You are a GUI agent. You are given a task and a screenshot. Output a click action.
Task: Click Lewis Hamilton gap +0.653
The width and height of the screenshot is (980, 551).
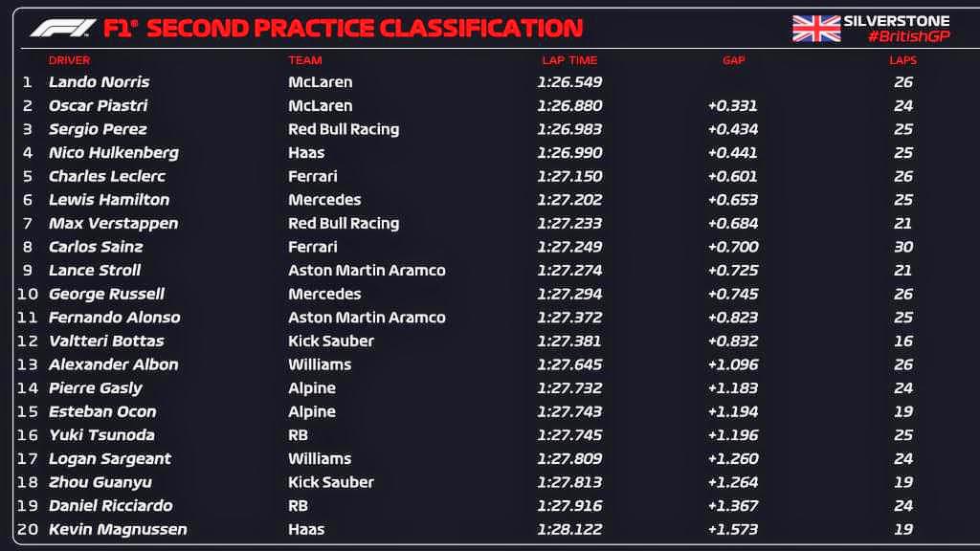pyautogui.click(x=732, y=200)
